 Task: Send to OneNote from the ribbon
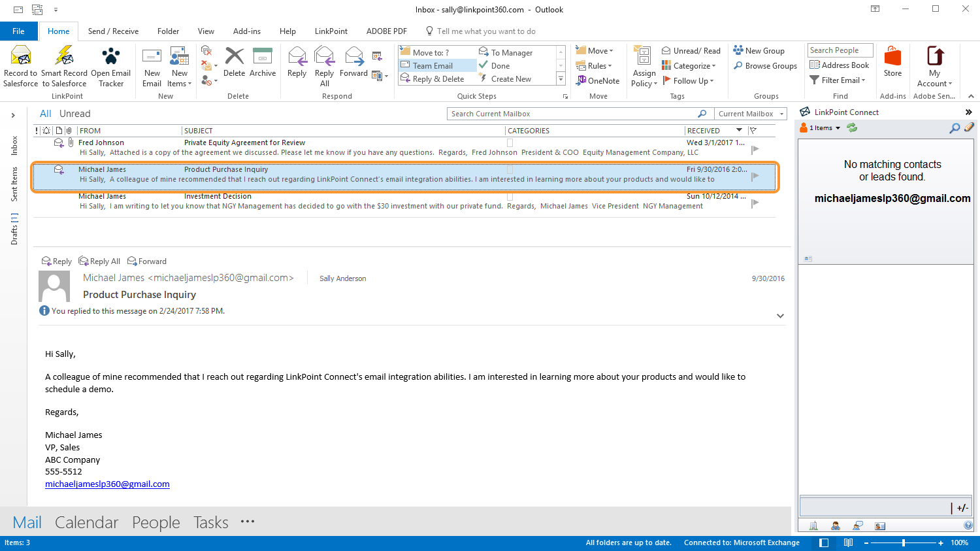tap(597, 81)
